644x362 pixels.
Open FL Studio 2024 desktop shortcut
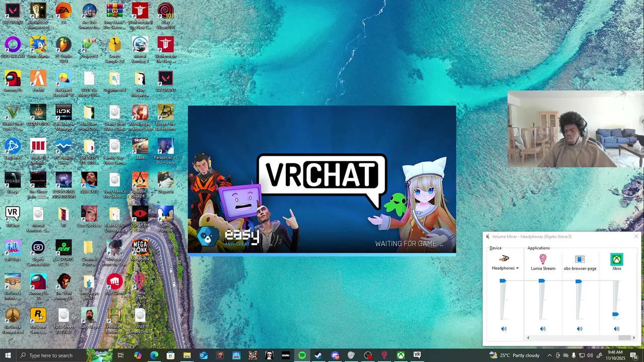point(63,49)
